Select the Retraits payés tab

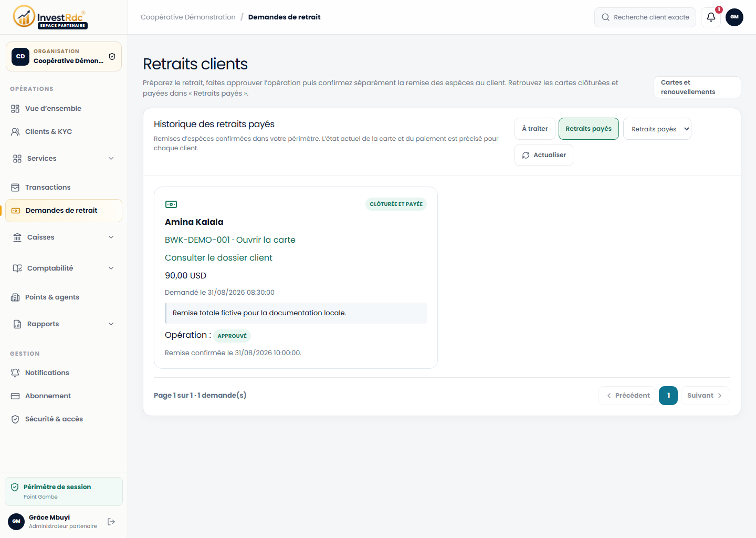tap(589, 129)
